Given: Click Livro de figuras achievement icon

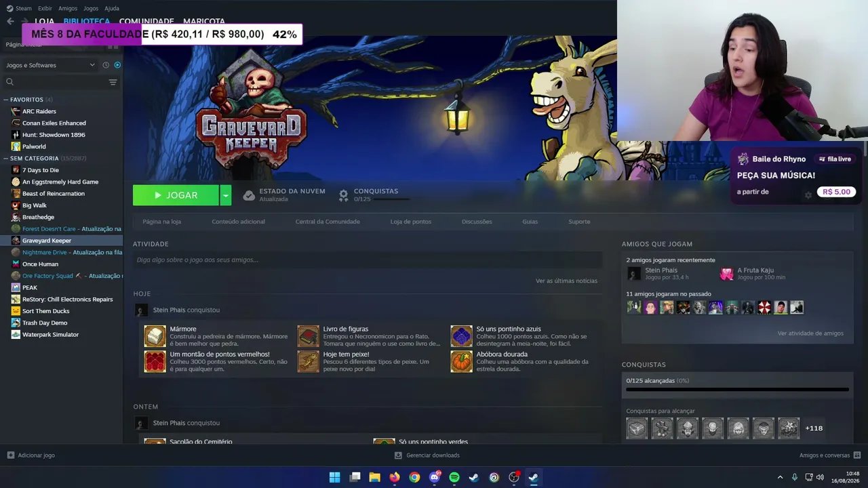Looking at the screenshot, I should 308,336.
